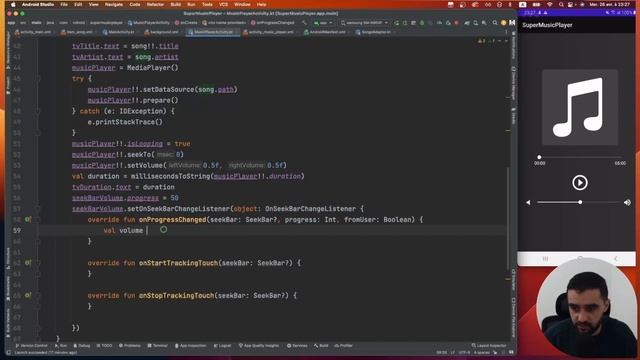Collapse the setOnSeekBarChangeListener fold marker

[38, 209]
